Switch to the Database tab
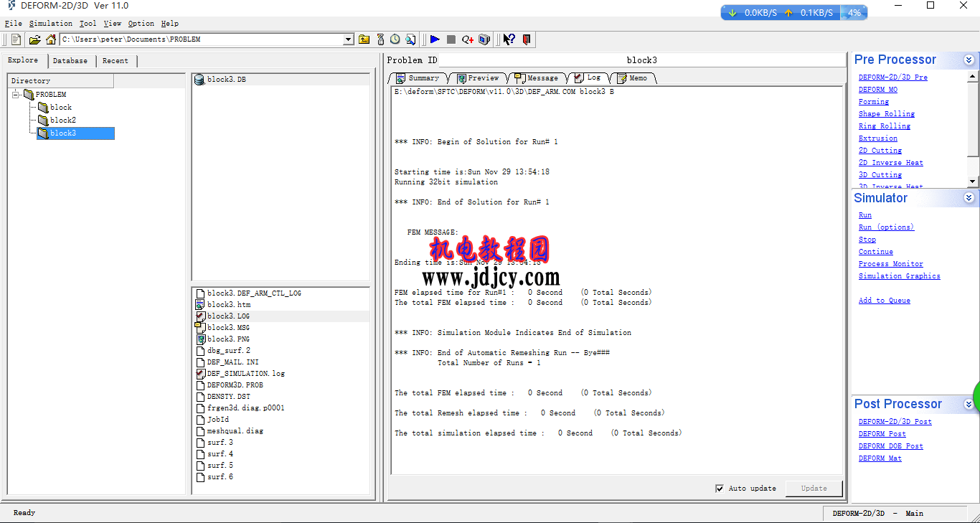The image size is (980, 523). point(70,61)
